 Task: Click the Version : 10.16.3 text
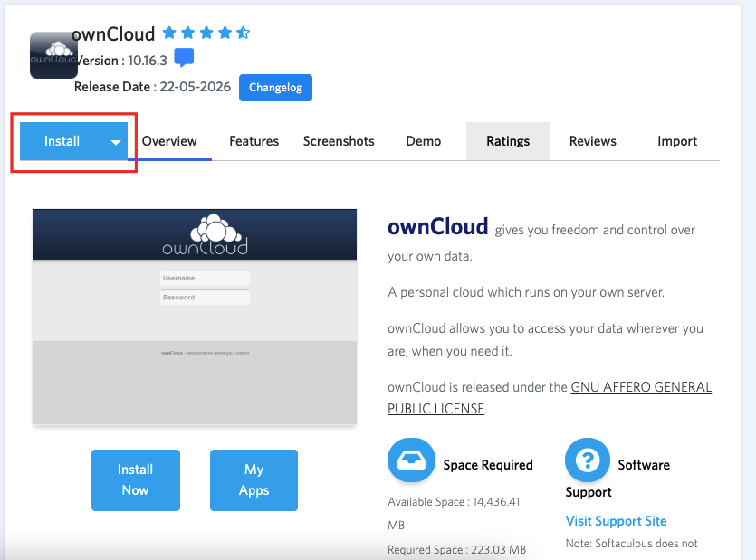tap(122, 61)
